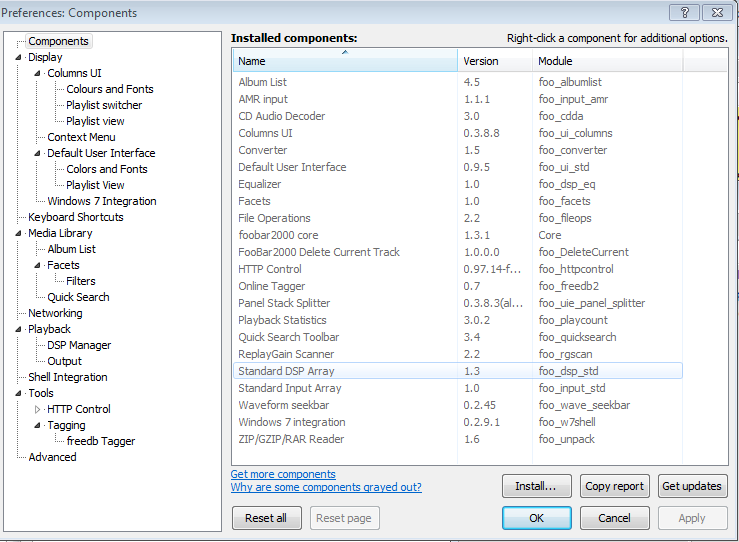Select the Standard DSP Array component row

point(458,371)
